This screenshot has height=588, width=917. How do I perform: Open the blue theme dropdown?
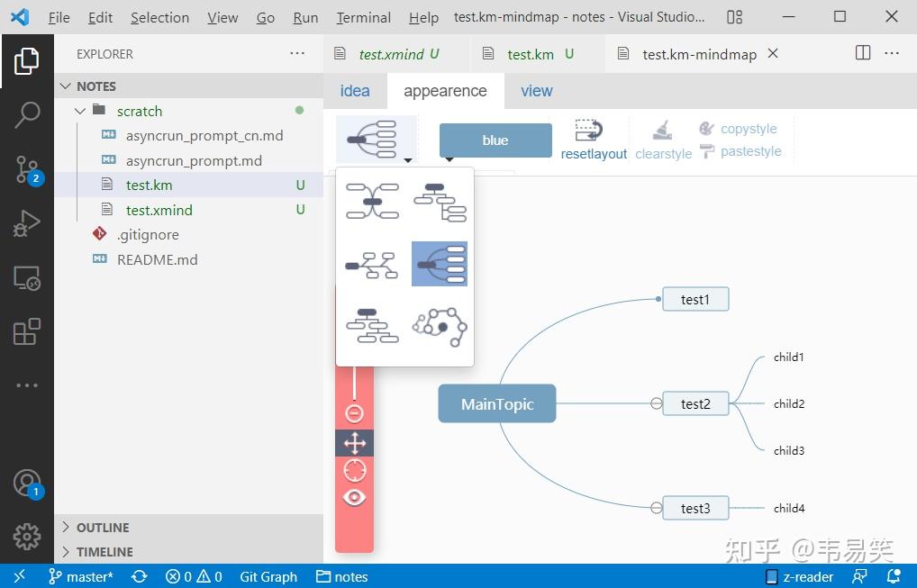[495, 140]
